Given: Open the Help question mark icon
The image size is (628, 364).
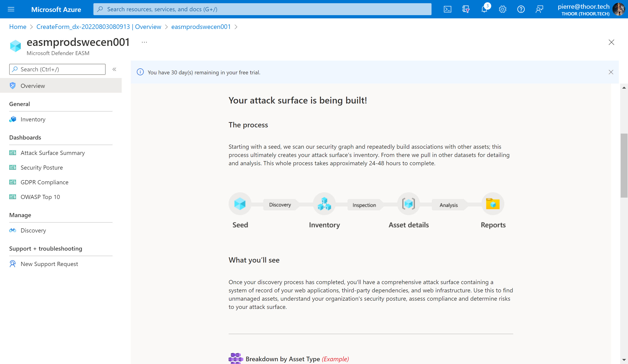Looking at the screenshot, I should [521, 9].
